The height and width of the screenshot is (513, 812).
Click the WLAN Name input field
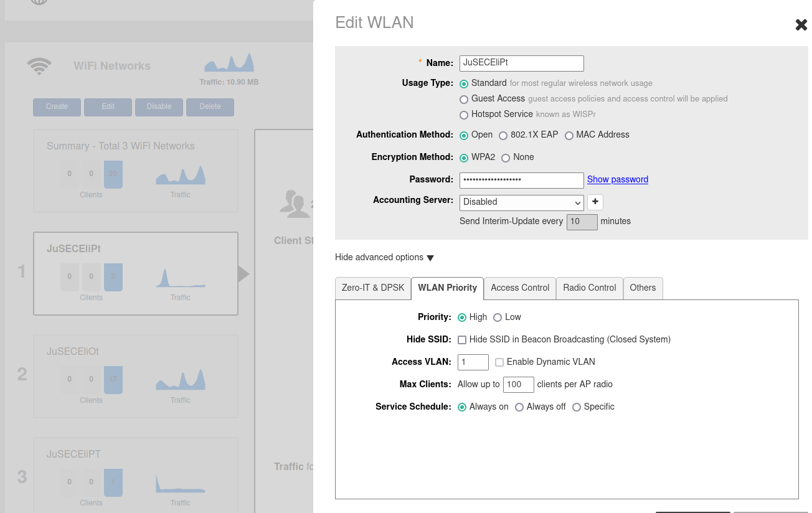521,63
